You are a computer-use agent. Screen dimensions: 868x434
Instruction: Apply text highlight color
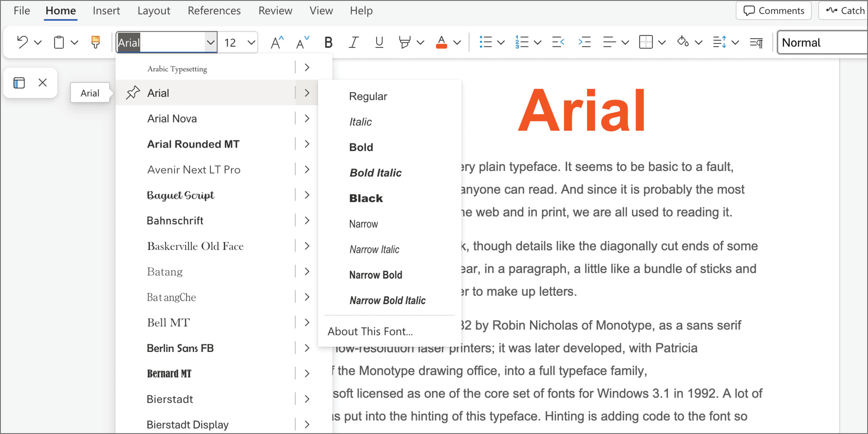point(404,42)
